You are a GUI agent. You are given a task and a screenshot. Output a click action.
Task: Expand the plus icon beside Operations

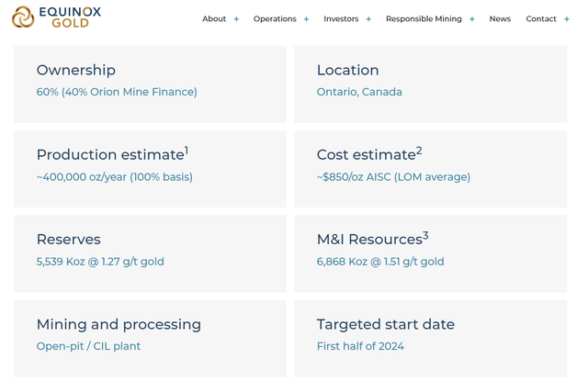coord(306,19)
